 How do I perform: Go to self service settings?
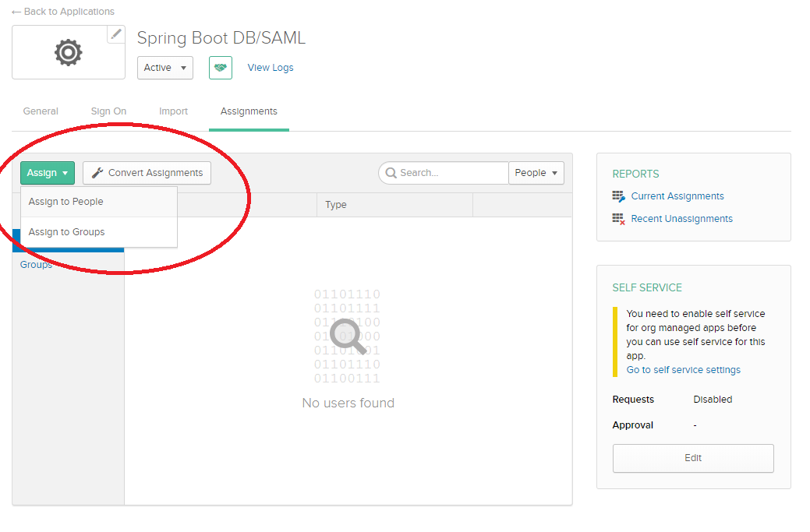pos(684,370)
